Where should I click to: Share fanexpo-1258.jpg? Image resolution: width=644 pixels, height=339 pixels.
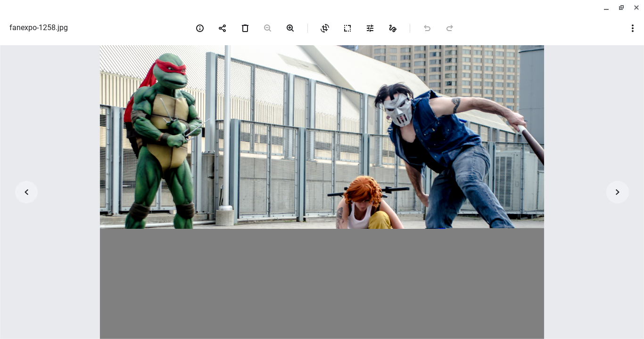point(223,28)
